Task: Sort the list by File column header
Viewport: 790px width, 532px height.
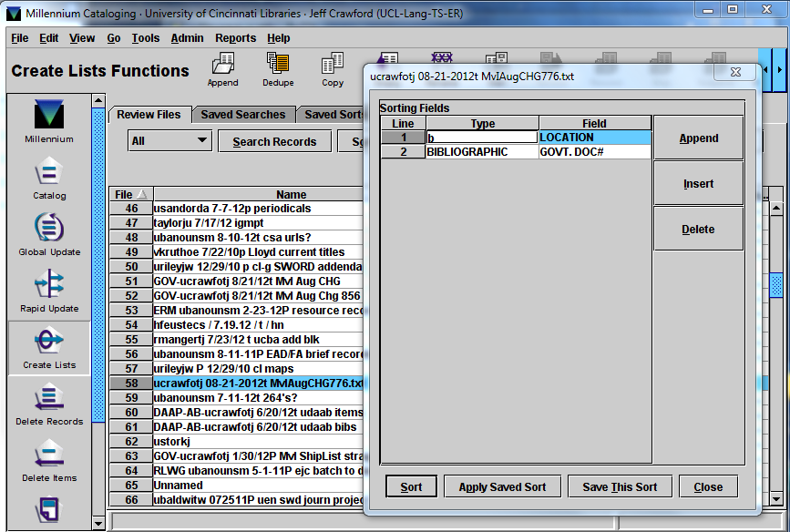Action: tap(130, 194)
